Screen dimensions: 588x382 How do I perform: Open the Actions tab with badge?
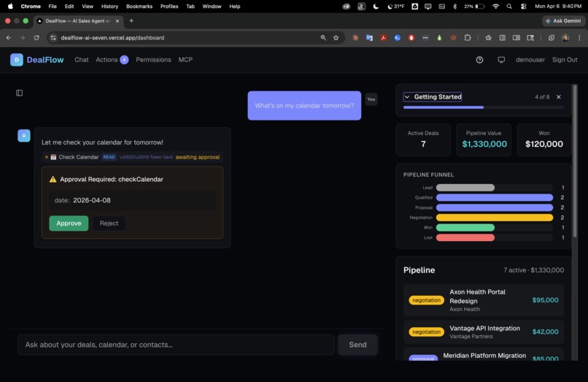coord(112,60)
